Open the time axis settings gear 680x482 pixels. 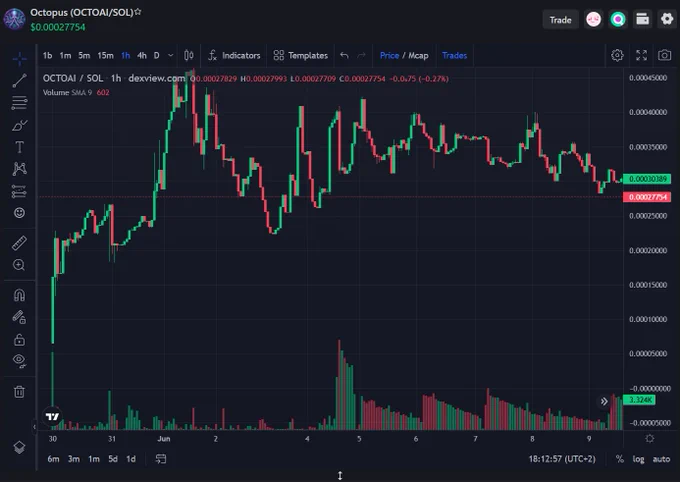(650, 439)
